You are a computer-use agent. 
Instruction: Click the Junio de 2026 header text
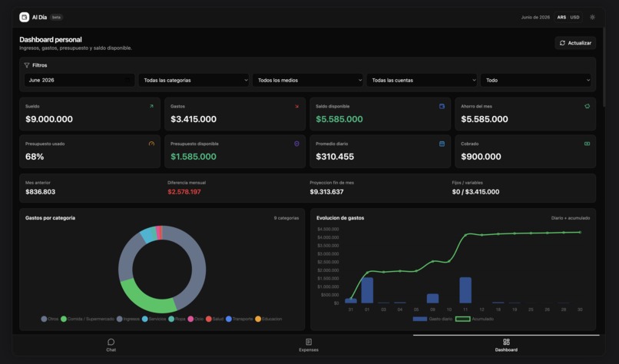(x=535, y=18)
